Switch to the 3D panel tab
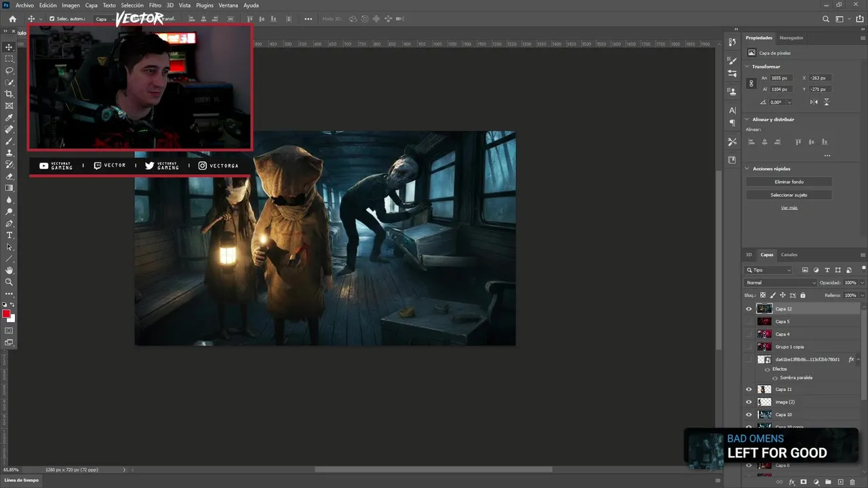The height and width of the screenshot is (488, 868). click(x=749, y=255)
